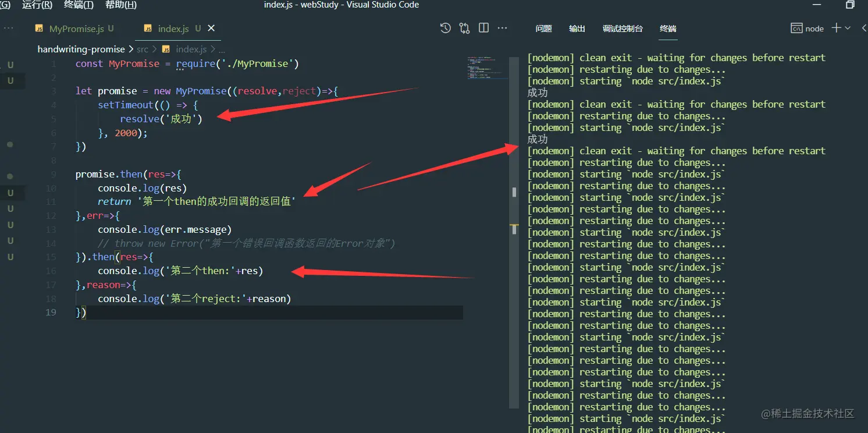The width and height of the screenshot is (868, 433).
Task: Click the reason parameter on line 17
Action: point(104,285)
